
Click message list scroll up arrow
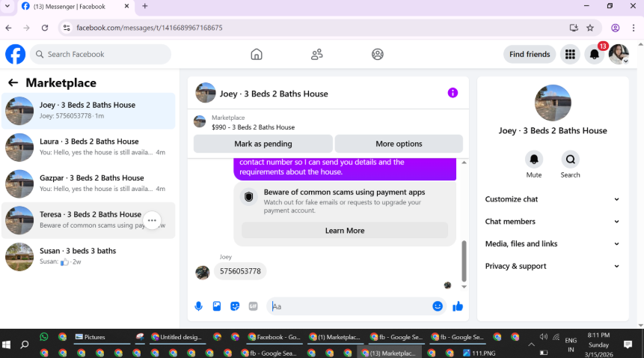point(464,163)
